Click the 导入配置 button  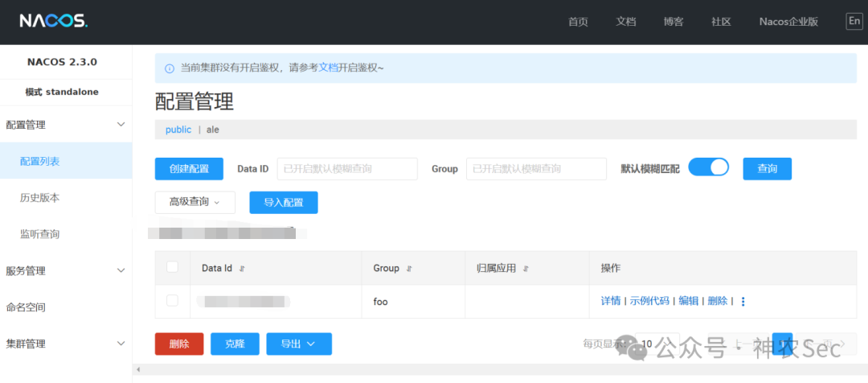(284, 202)
